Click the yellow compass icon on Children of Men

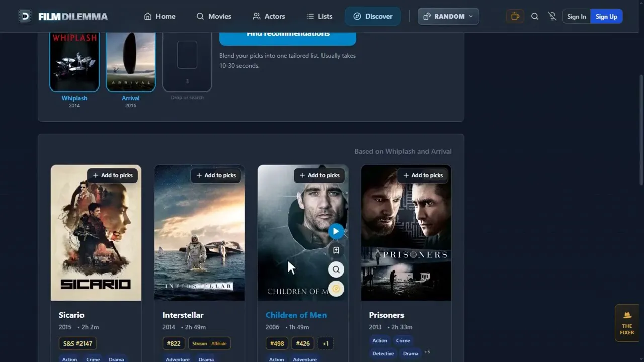pos(336,289)
